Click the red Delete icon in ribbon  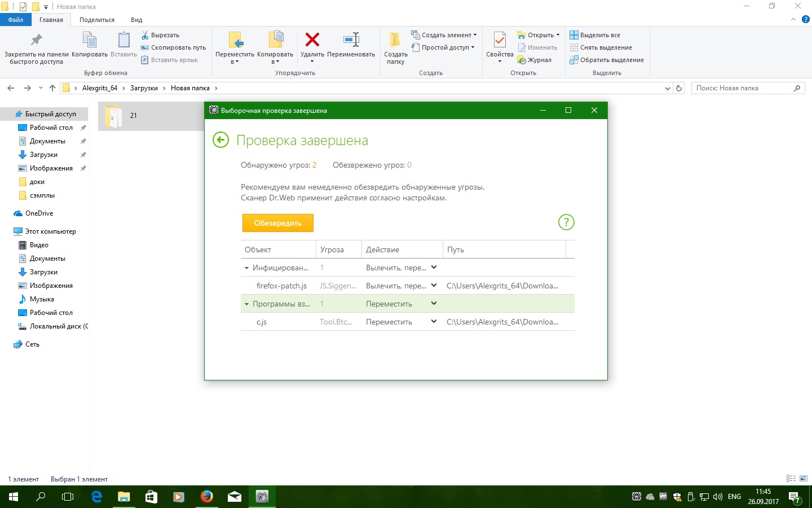[x=312, y=40]
